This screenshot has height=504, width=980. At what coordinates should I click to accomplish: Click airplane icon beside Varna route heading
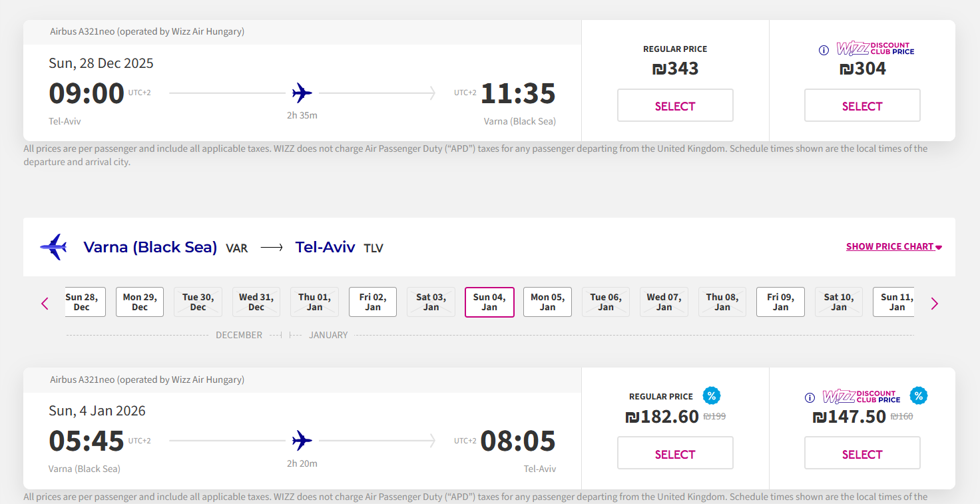[x=54, y=247]
